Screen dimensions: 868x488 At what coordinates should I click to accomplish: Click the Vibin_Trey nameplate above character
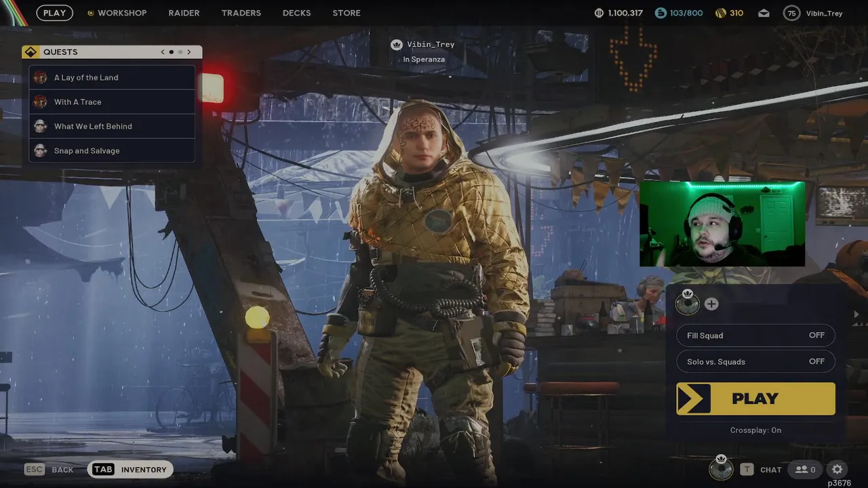click(431, 45)
